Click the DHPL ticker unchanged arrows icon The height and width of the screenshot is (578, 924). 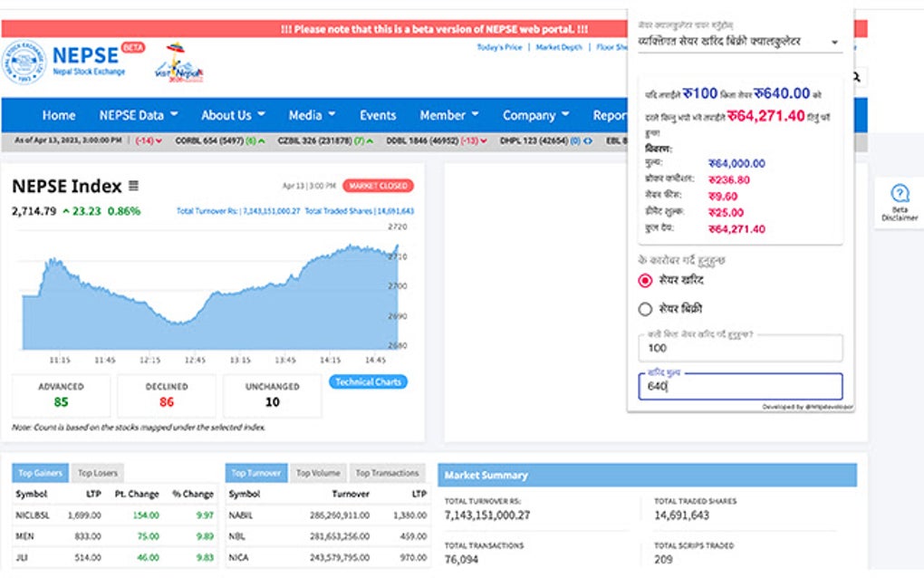coord(588,140)
